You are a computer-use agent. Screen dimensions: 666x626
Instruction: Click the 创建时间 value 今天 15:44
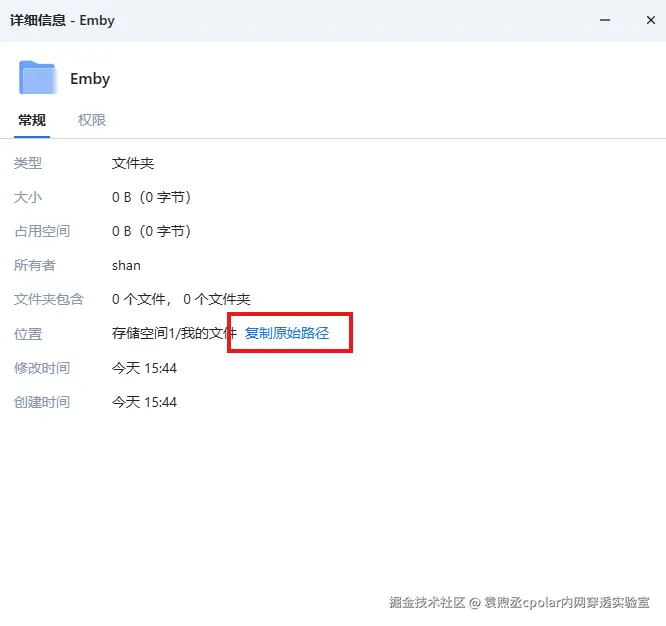[x=144, y=402]
